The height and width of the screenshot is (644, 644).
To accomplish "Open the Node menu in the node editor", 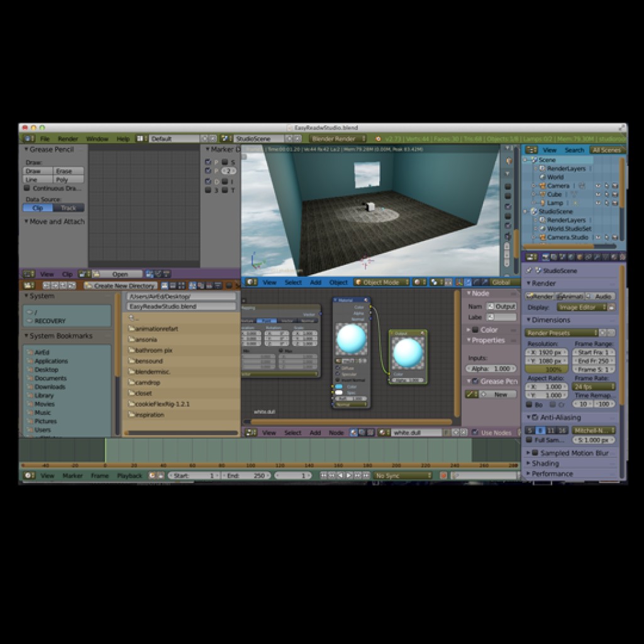I will [336, 433].
